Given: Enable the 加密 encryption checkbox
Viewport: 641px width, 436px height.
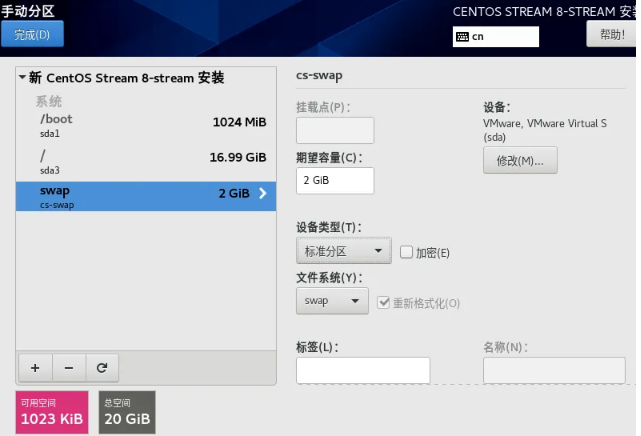Looking at the screenshot, I should point(407,252).
